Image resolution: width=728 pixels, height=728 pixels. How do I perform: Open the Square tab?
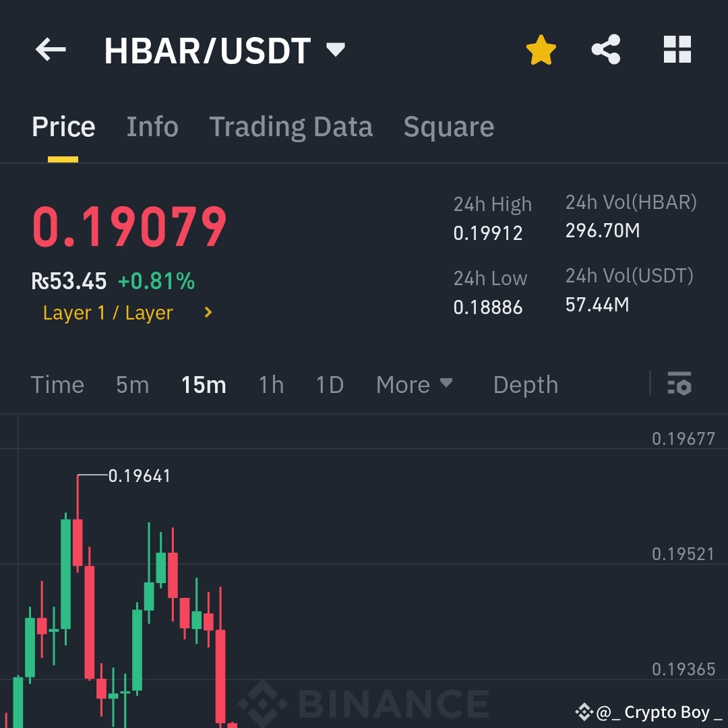(x=448, y=127)
